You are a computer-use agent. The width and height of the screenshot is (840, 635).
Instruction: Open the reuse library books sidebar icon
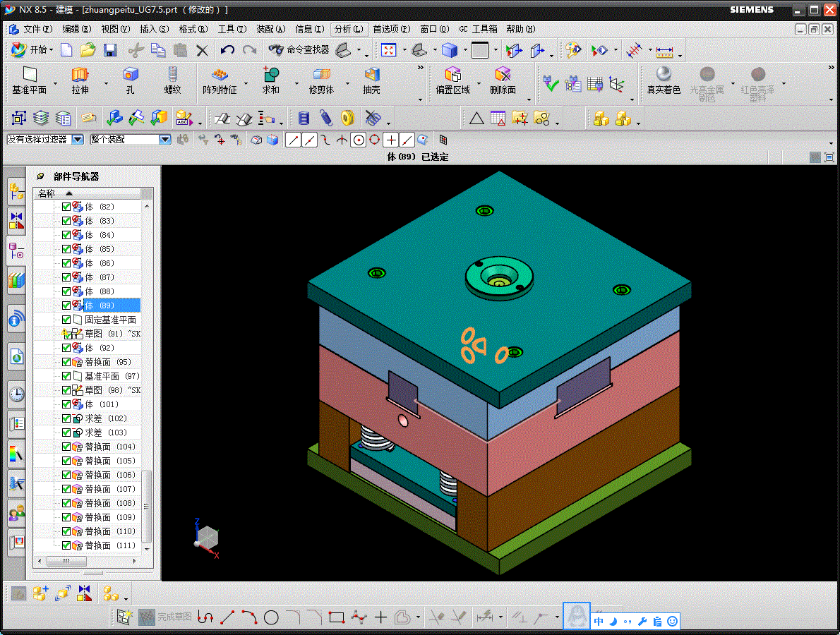pos(17,280)
